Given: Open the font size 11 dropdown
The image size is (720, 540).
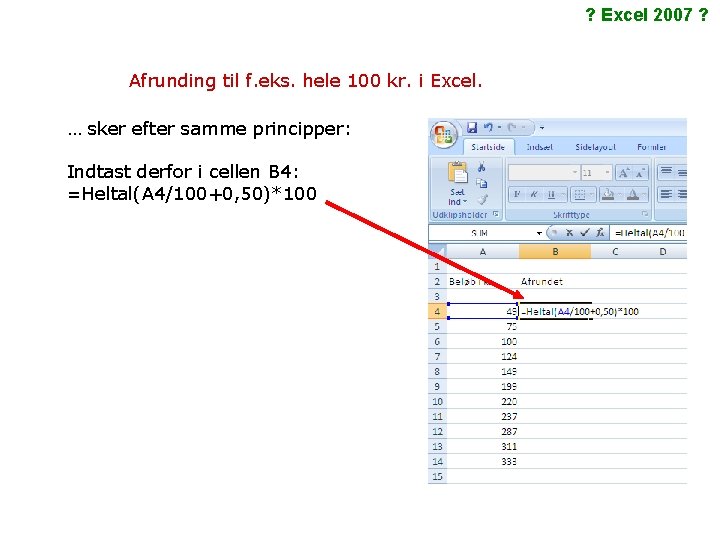Looking at the screenshot, I should point(608,173).
